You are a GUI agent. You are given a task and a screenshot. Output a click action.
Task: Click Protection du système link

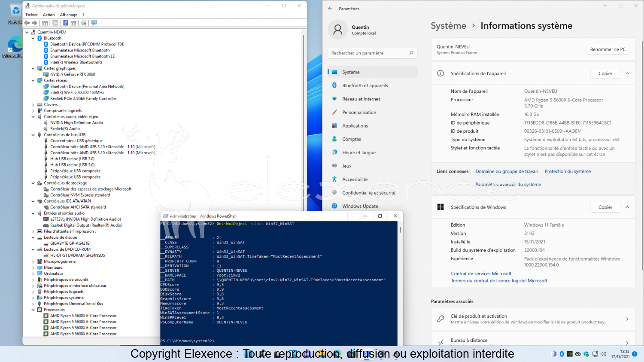pyautogui.click(x=568, y=171)
